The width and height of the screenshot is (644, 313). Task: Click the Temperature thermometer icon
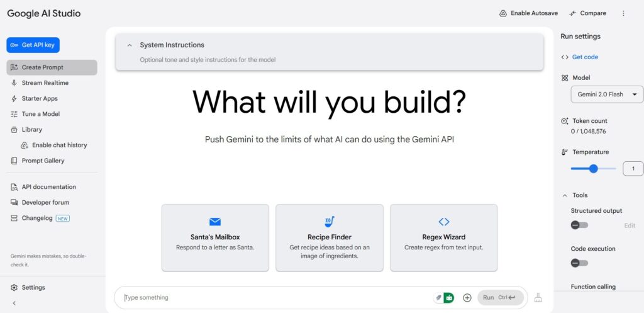564,152
